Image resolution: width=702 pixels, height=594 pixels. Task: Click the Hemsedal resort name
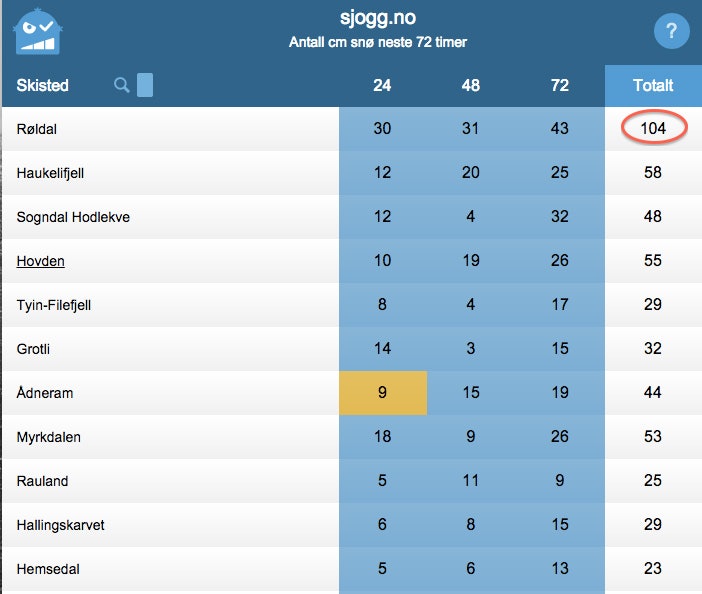pyautogui.click(x=48, y=569)
